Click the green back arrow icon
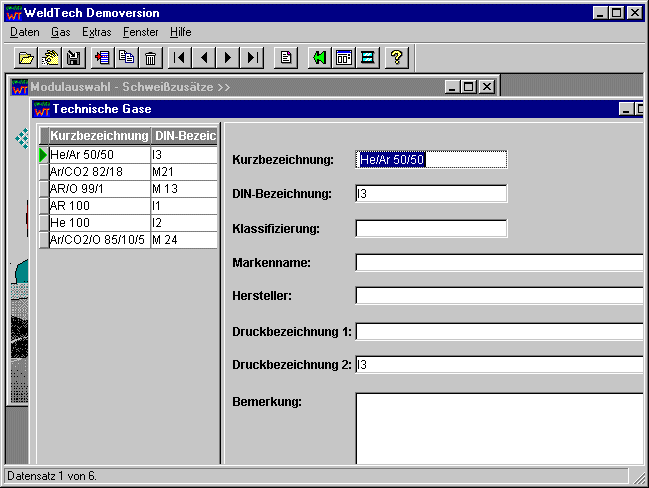Screen dimensions: 649x488 click(x=319, y=58)
